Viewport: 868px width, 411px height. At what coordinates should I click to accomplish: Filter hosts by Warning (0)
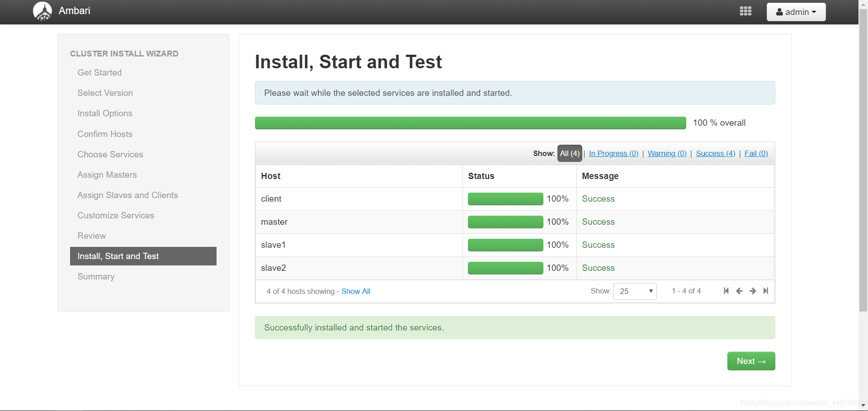pyautogui.click(x=667, y=153)
